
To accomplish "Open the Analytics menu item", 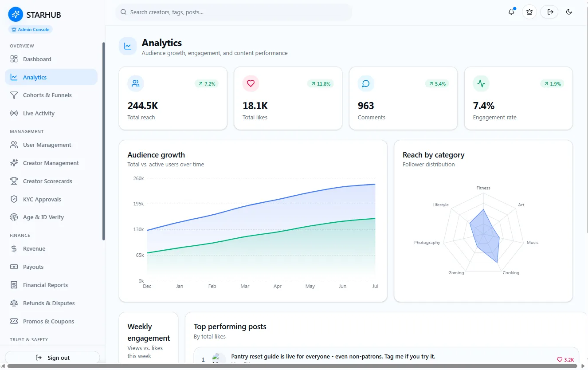I will coord(51,77).
